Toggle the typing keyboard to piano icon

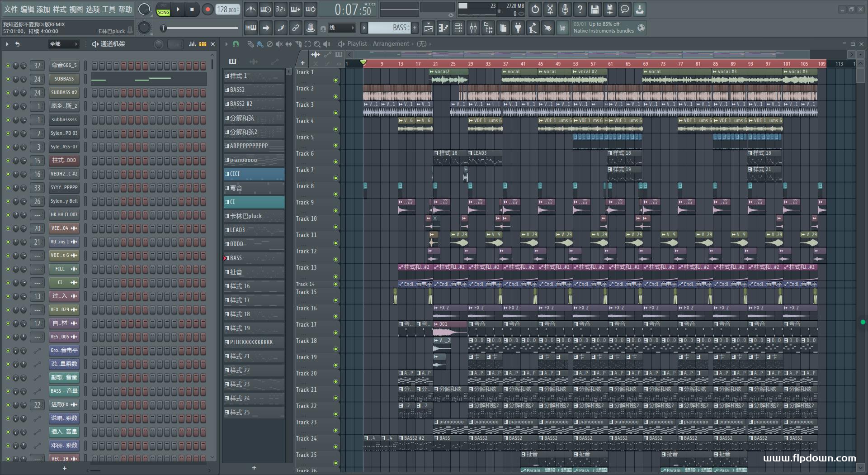250,28
